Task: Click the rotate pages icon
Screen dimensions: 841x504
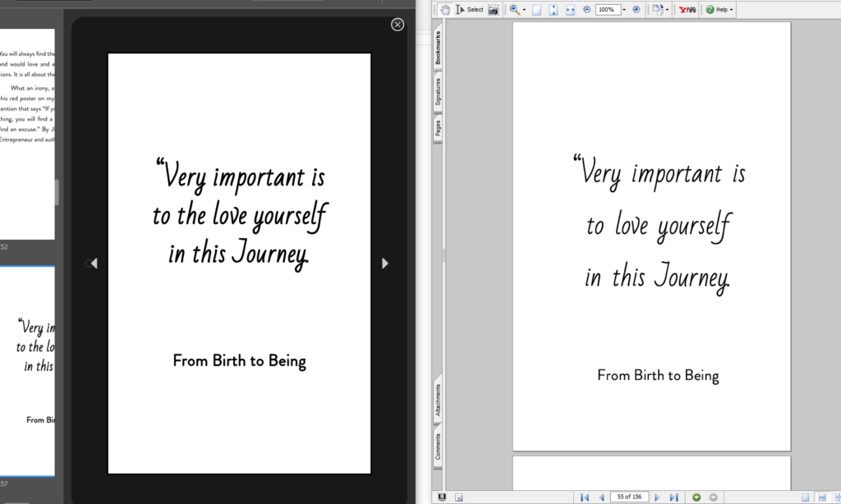Action: click(x=658, y=10)
